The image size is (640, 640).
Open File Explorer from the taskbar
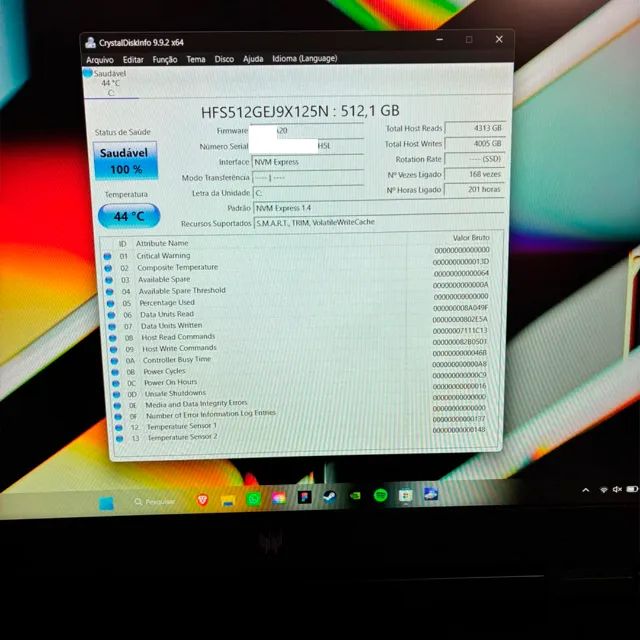point(228,500)
